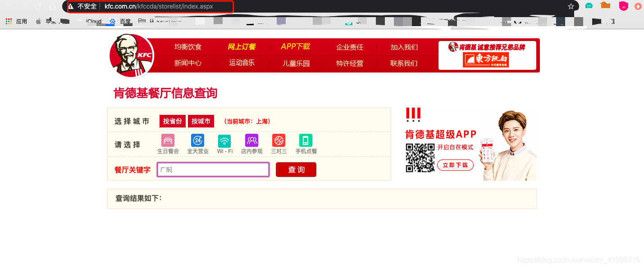Click the browser back arrow
The image size is (644, 268).
(x=9, y=6)
